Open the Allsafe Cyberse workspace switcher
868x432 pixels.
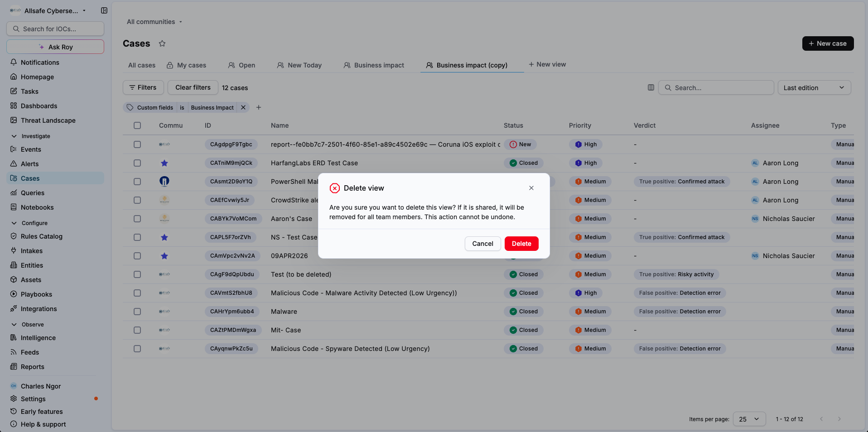click(x=48, y=10)
